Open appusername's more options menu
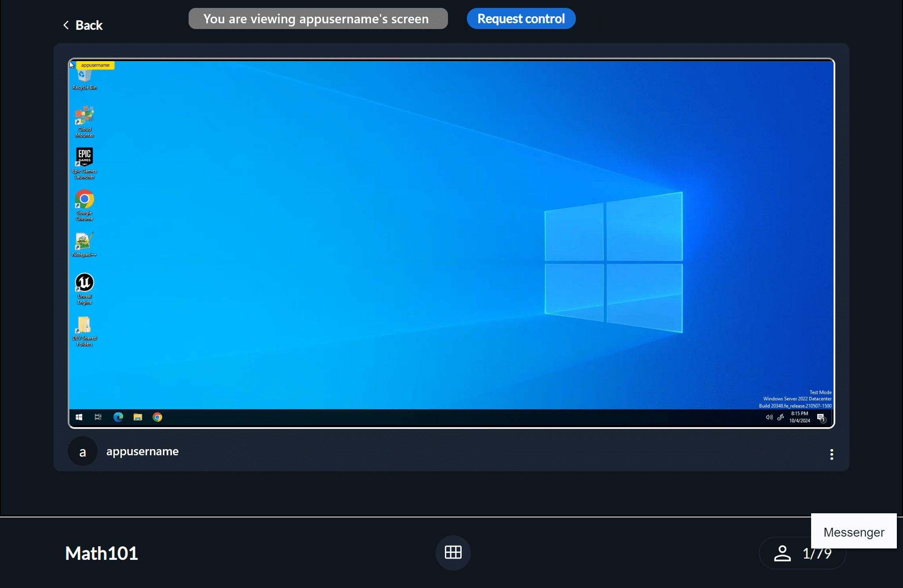The height and width of the screenshot is (588, 903). (x=831, y=454)
